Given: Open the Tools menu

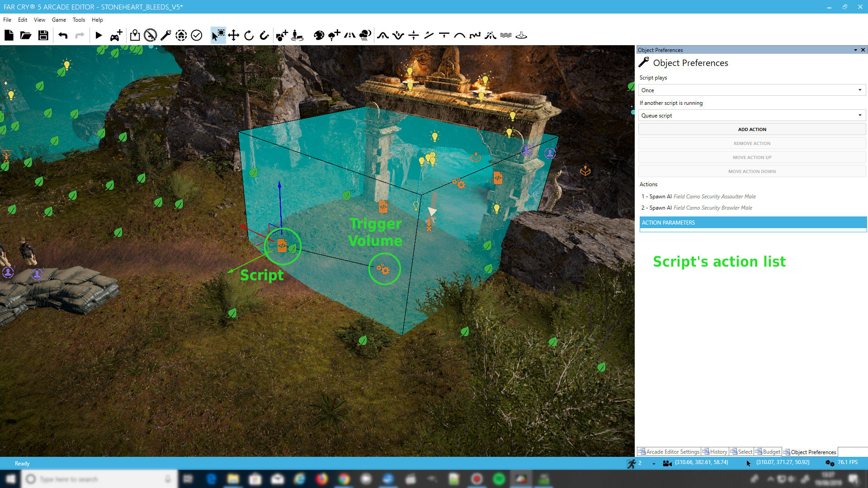Looking at the screenshot, I should click(x=79, y=20).
